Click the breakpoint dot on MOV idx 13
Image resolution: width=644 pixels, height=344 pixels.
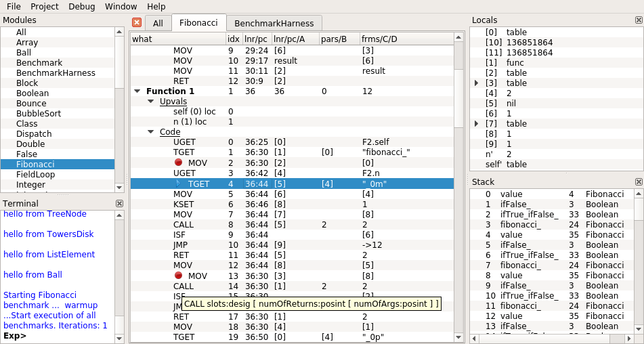pyautogui.click(x=178, y=276)
